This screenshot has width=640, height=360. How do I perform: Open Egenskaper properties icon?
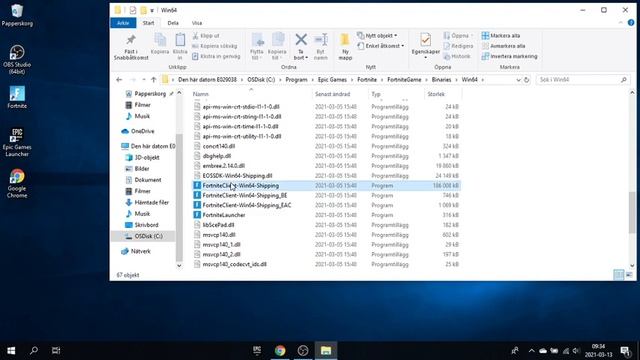[425, 40]
